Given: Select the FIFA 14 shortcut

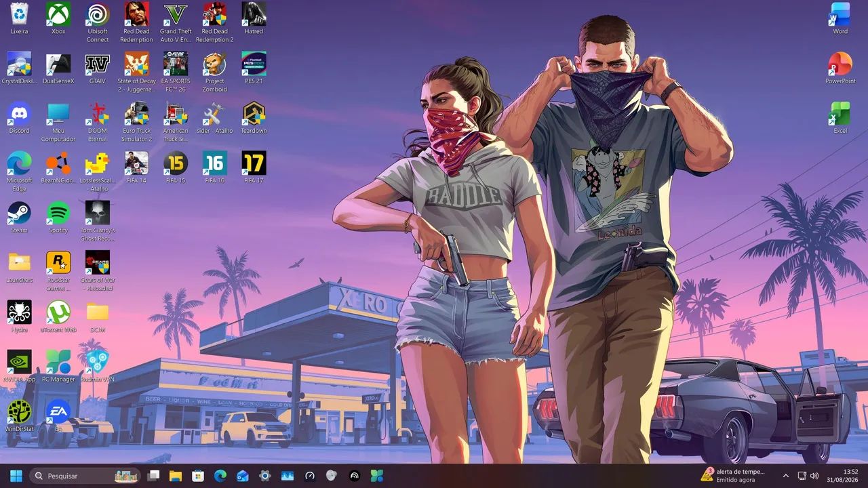Looking at the screenshot, I should [136, 167].
